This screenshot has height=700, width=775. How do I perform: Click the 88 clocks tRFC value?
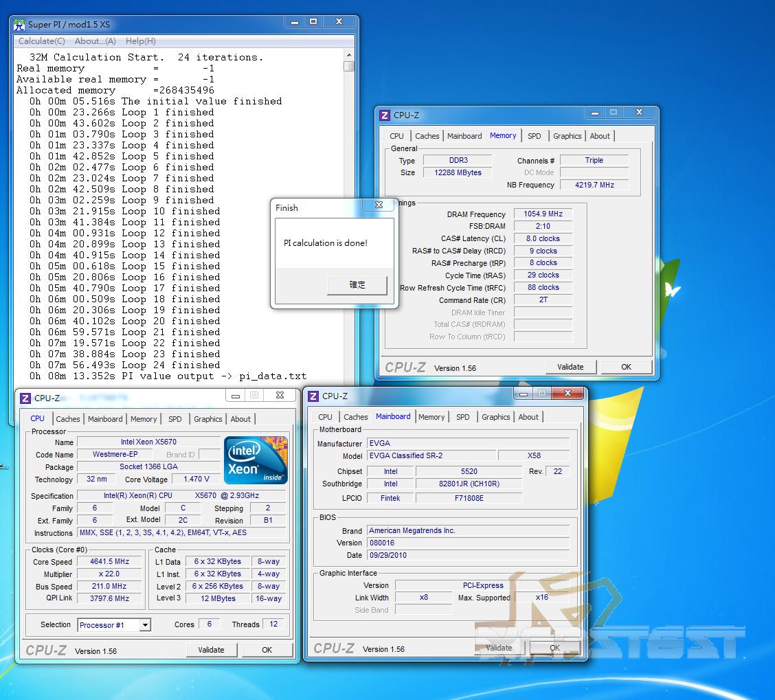543,287
